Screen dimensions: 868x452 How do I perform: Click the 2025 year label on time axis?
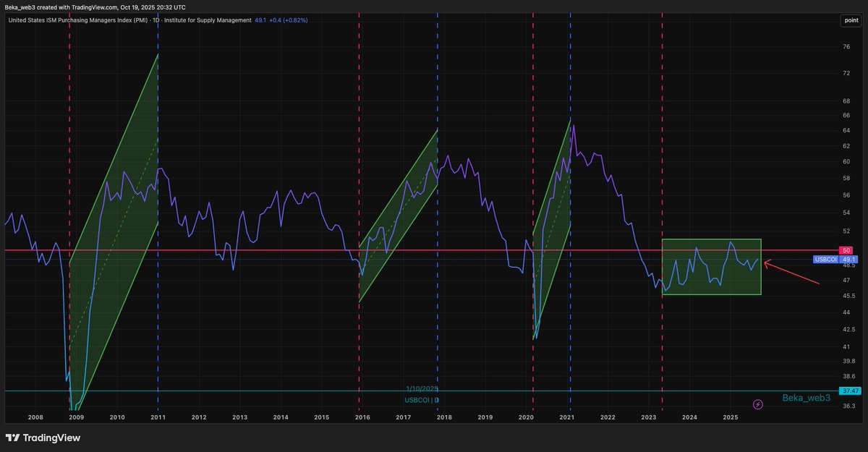pos(731,417)
